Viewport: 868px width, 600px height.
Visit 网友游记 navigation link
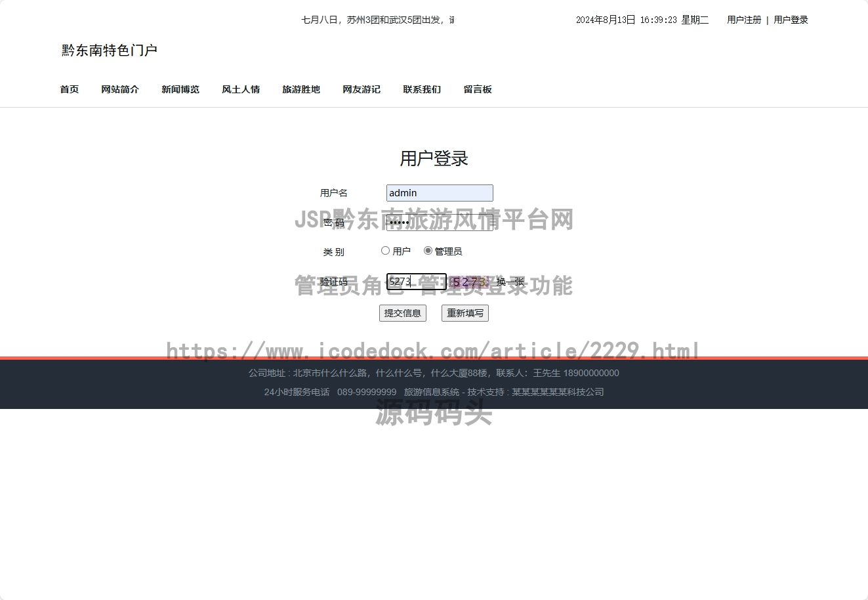click(362, 89)
